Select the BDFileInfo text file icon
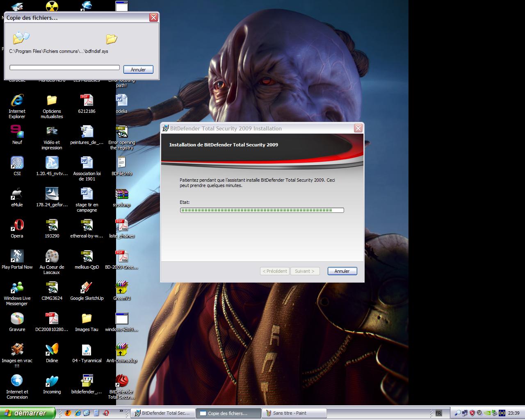This screenshot has width=525, height=420. tap(121, 166)
